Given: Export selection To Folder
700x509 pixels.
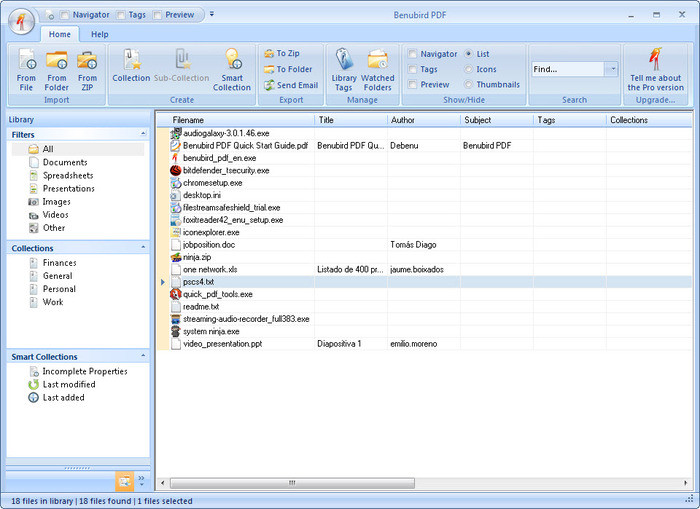Looking at the screenshot, I should click(288, 69).
